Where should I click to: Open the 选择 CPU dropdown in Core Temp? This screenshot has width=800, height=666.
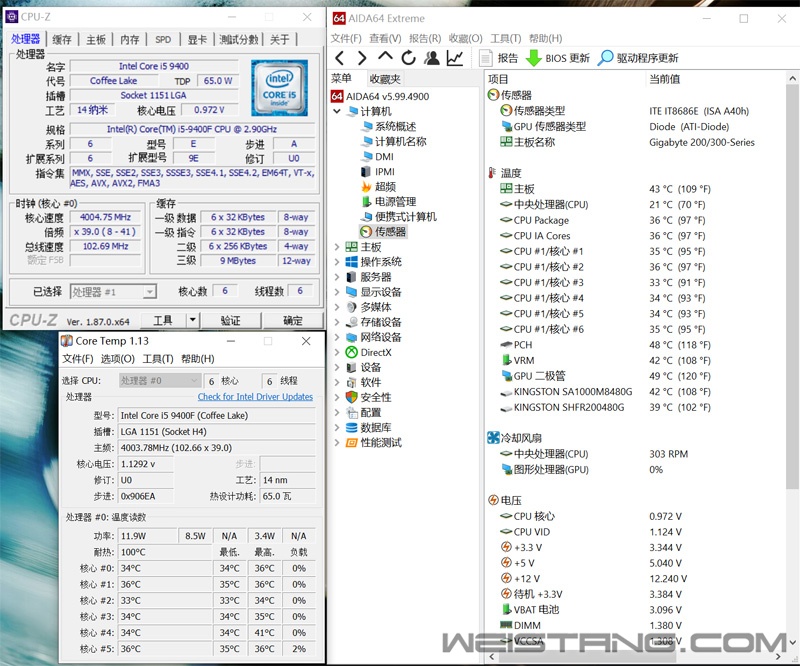pos(159,381)
